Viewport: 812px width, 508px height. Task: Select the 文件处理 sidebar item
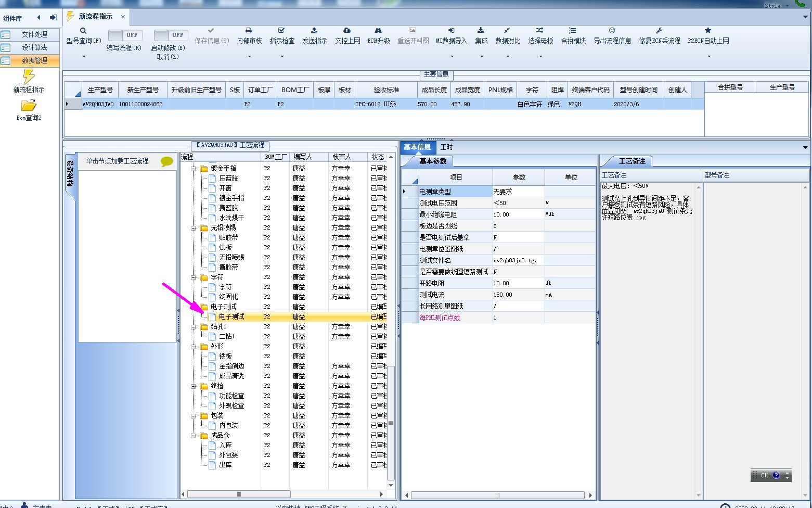30,34
